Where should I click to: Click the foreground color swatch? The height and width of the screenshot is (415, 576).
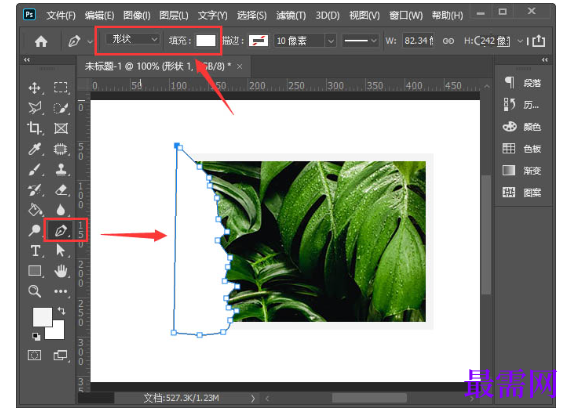pyautogui.click(x=42, y=317)
